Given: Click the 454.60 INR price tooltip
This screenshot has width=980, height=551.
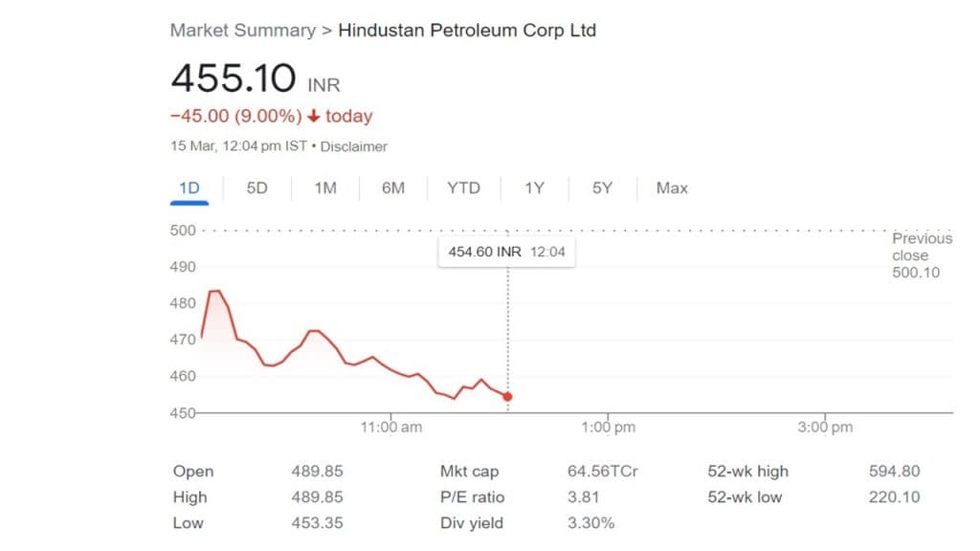Looking at the screenshot, I should point(506,253).
